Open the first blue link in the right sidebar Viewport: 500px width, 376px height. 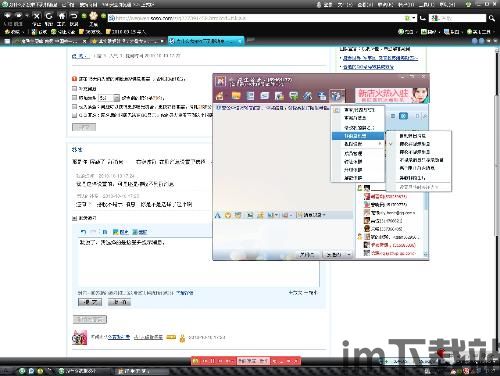coord(380,58)
